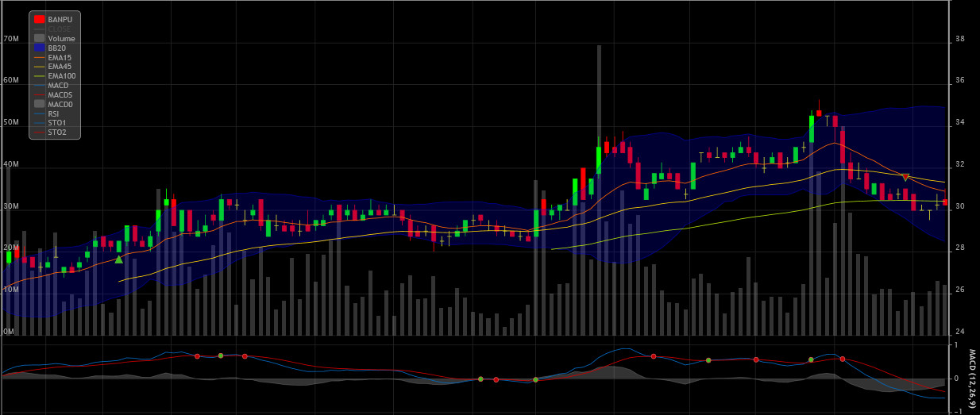This screenshot has height=415, width=980.
Task: Click the 28 price axis label
Action: tap(959, 248)
